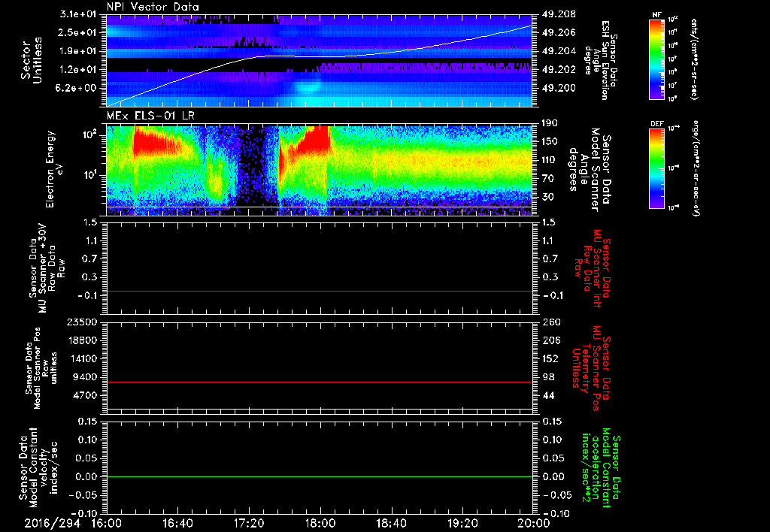Click the green Model Constant acceleration title
The image size is (770, 532).
600,469
